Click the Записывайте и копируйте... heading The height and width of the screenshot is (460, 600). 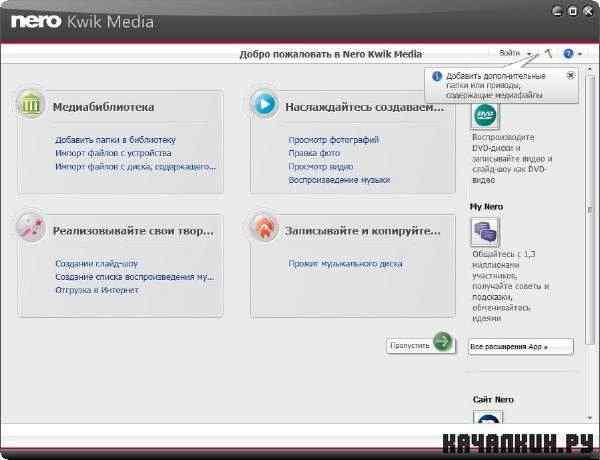363,231
